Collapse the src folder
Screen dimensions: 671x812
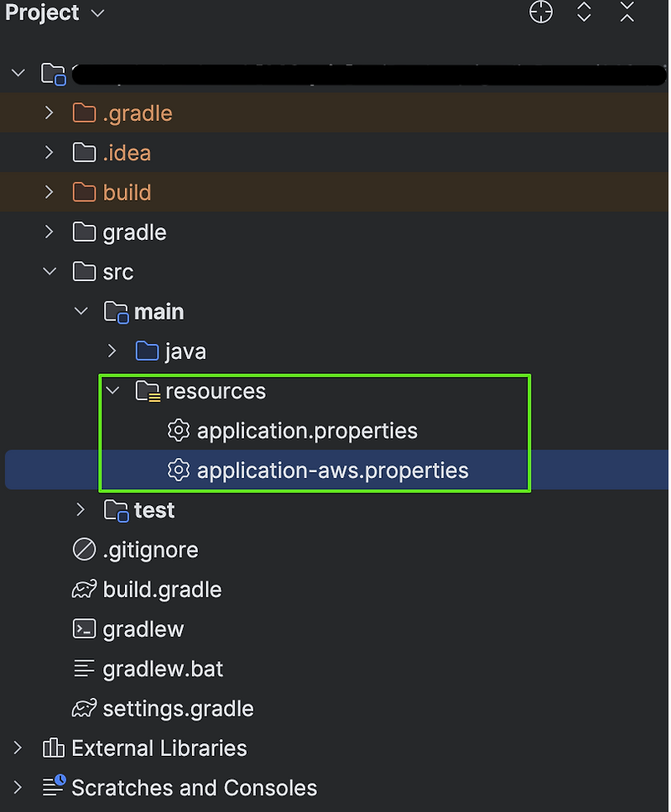(49, 271)
